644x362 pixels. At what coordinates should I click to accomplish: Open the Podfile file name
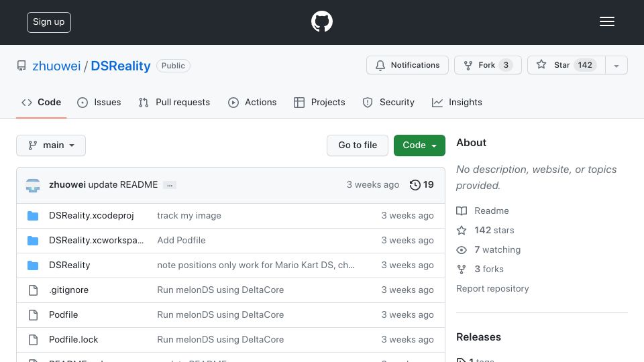pyautogui.click(x=63, y=314)
